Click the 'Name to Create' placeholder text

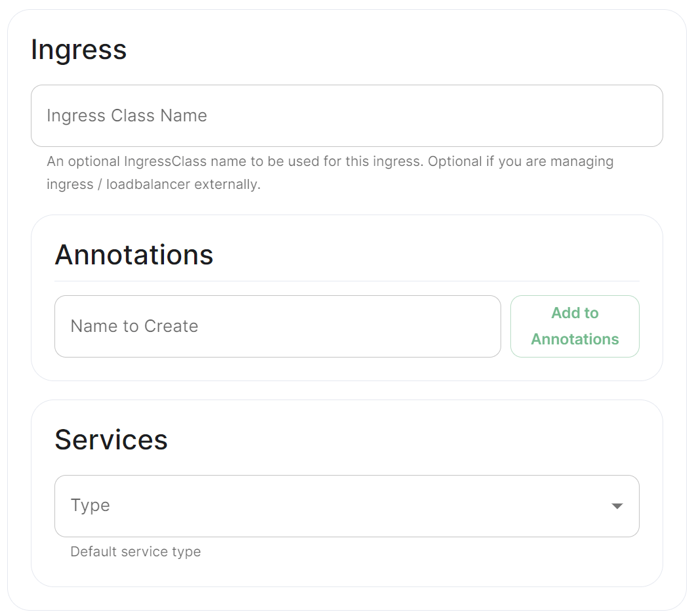click(134, 326)
